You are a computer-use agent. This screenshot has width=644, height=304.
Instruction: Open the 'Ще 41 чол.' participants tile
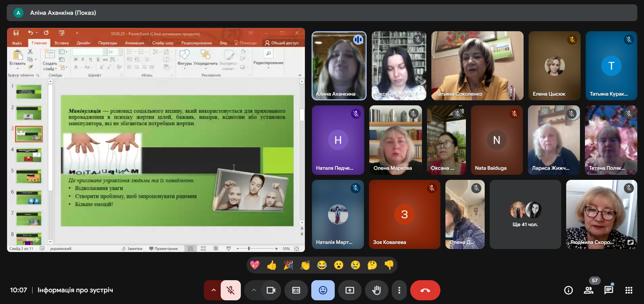pyautogui.click(x=525, y=214)
